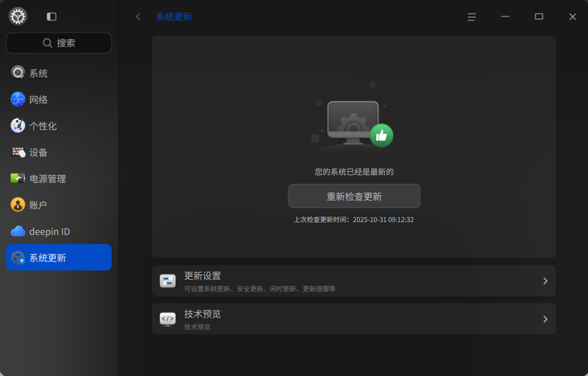Click the 设备 keyboard mouse icon

[17, 152]
